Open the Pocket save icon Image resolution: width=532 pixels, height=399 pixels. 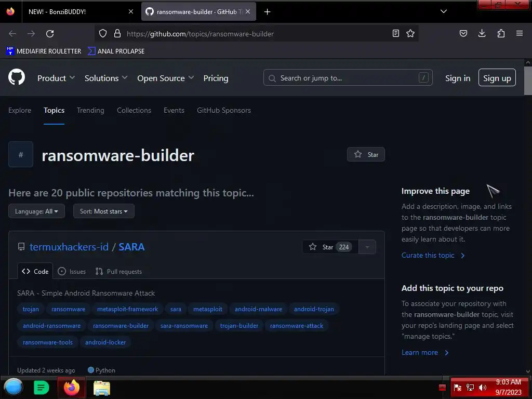[463, 33]
